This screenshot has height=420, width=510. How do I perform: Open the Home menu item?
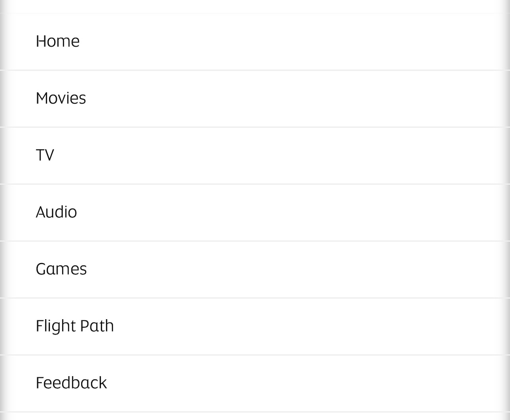point(255,41)
